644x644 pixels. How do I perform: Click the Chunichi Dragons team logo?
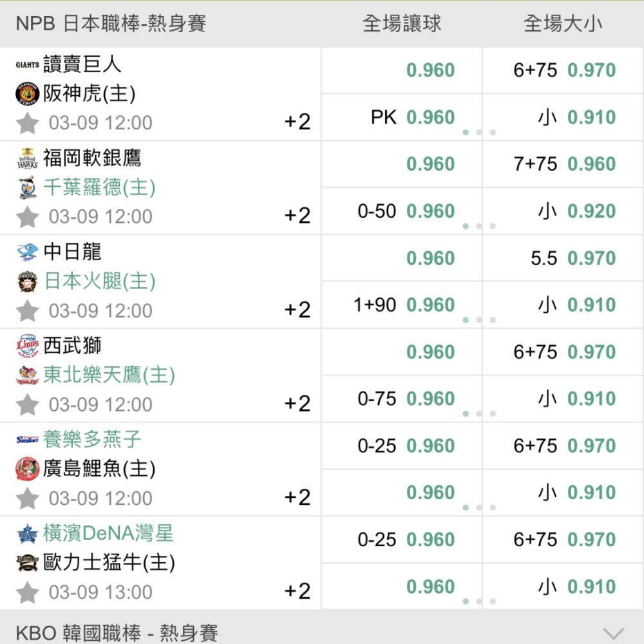[x=28, y=252]
